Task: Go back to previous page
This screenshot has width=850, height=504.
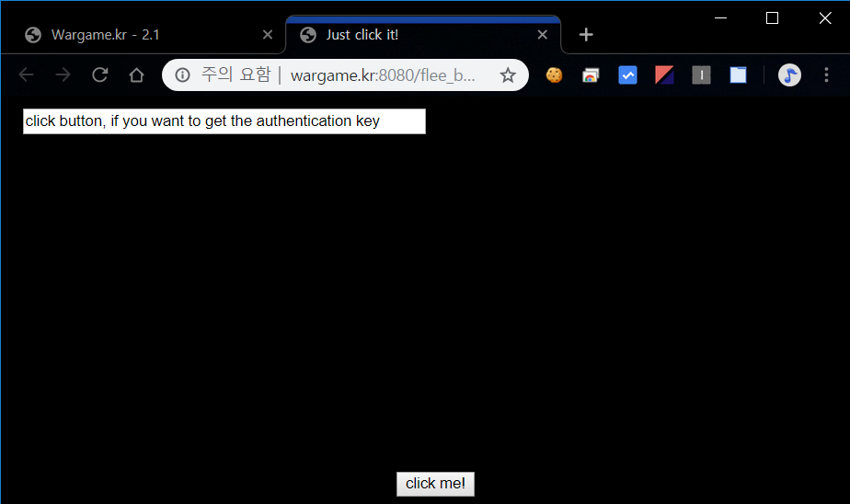Action: click(26, 74)
